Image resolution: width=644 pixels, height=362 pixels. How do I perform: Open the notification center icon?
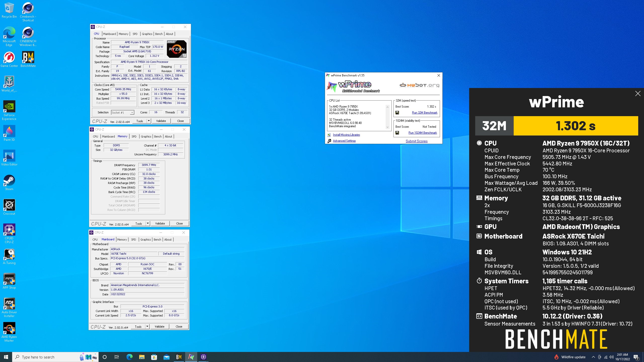tap(636, 357)
